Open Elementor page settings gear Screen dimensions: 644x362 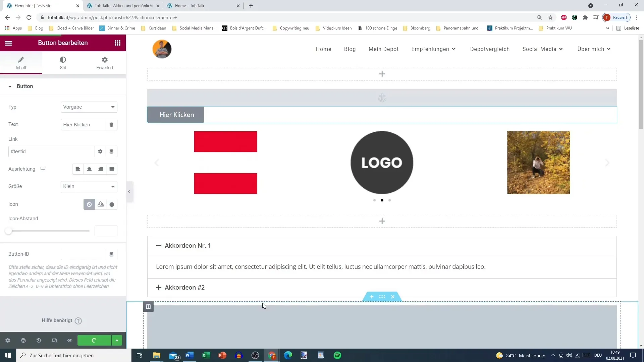8,341
